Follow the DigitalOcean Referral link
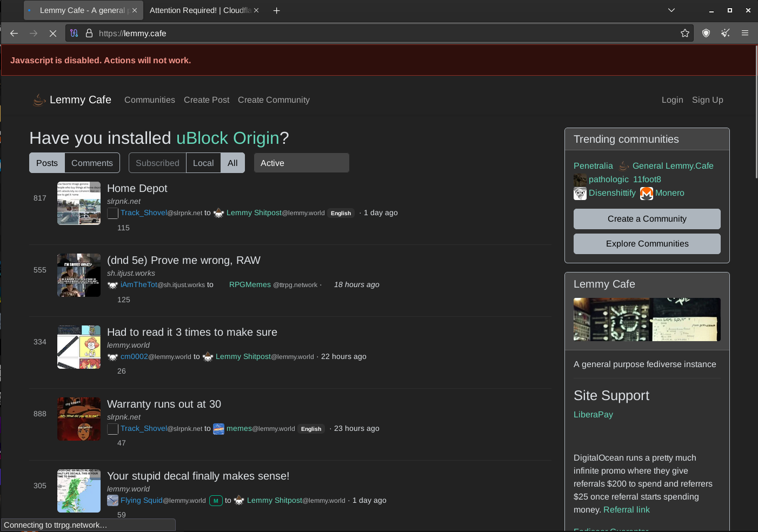 pos(627,510)
